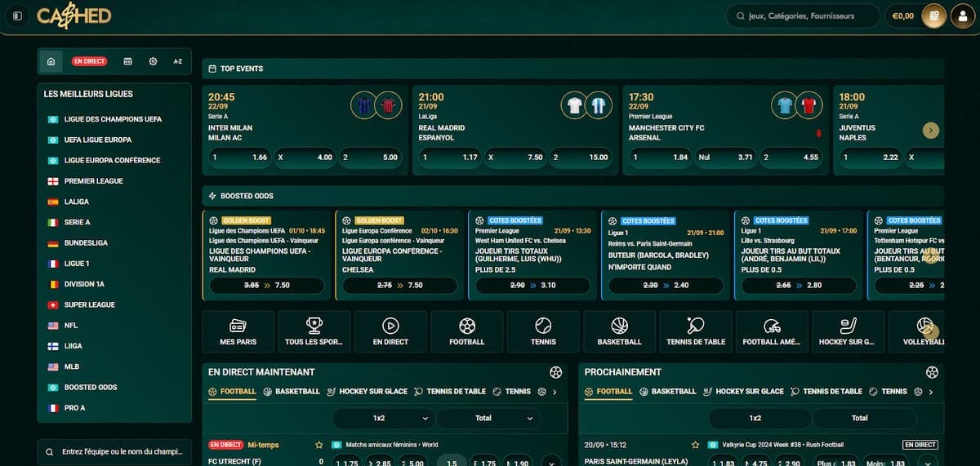Focus team or championship search field
This screenshot has width=980, height=466.
coord(114,452)
